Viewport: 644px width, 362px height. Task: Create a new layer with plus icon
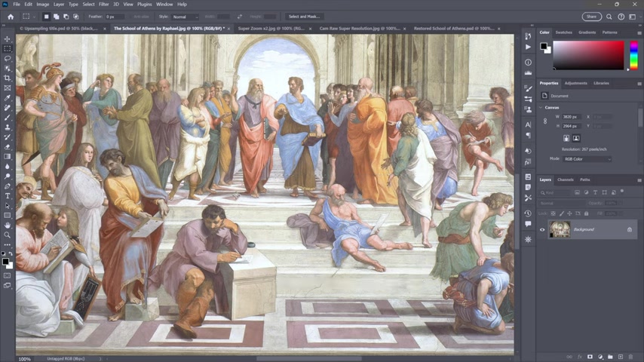(620, 357)
